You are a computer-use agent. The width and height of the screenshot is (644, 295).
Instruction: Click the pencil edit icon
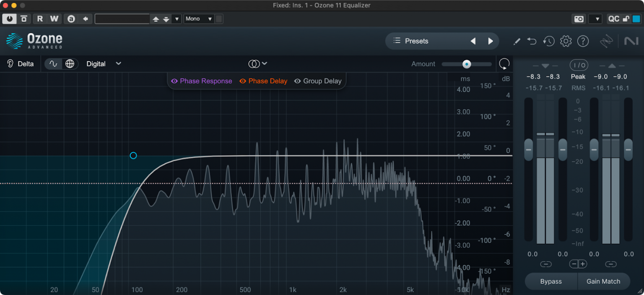(x=517, y=41)
